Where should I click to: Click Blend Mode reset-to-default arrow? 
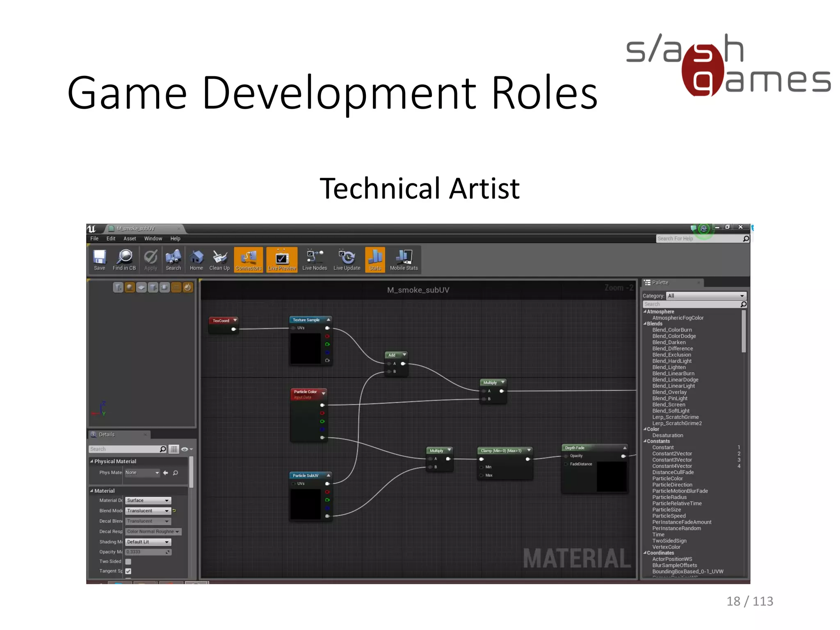point(174,511)
